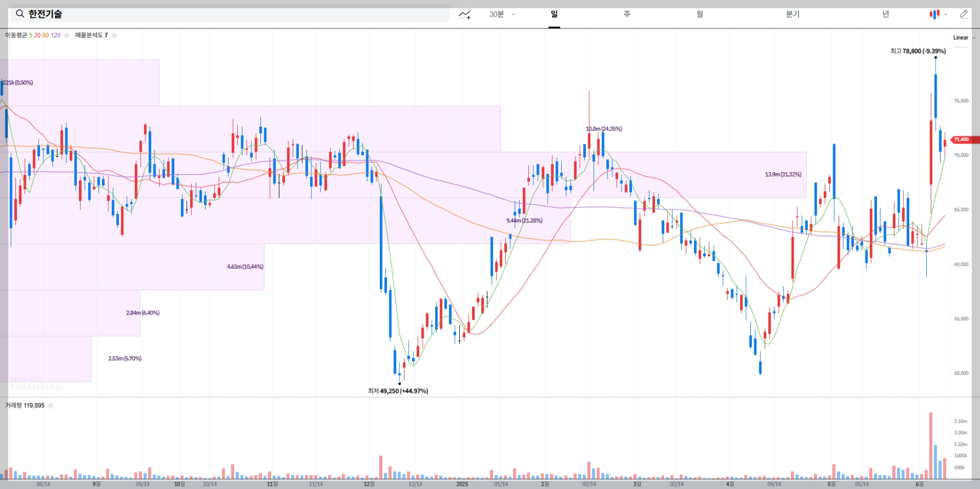Open 거래량 119,895 volume indicator label
The height and width of the screenshot is (489, 980).
click(x=25, y=406)
